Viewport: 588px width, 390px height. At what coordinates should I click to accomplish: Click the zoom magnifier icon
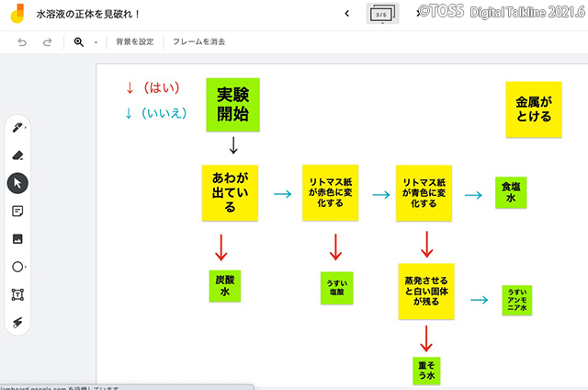click(79, 42)
